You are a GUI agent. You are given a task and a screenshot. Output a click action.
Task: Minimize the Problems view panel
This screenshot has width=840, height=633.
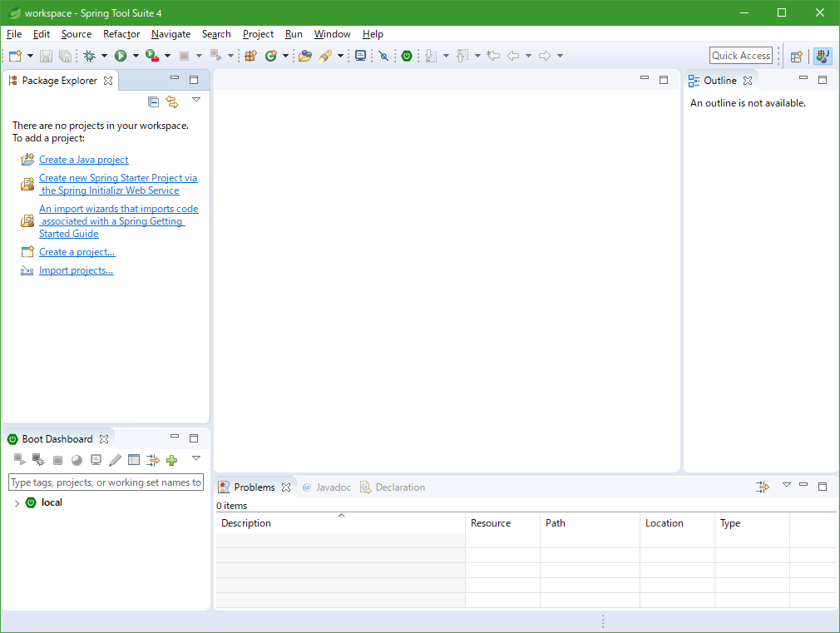click(803, 484)
